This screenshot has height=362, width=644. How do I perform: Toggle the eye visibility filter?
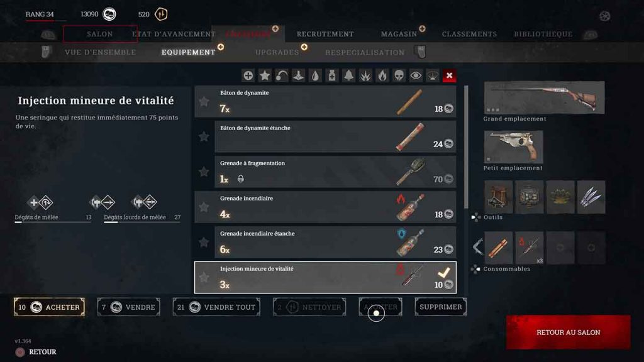point(416,75)
